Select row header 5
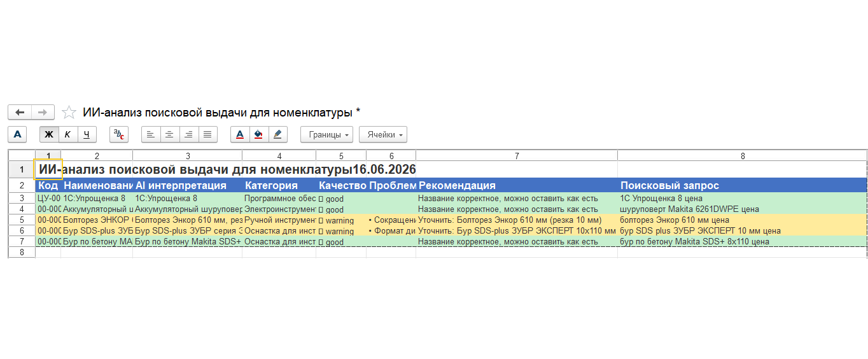Image resolution: width=868 pixels, height=359 pixels. (x=22, y=220)
